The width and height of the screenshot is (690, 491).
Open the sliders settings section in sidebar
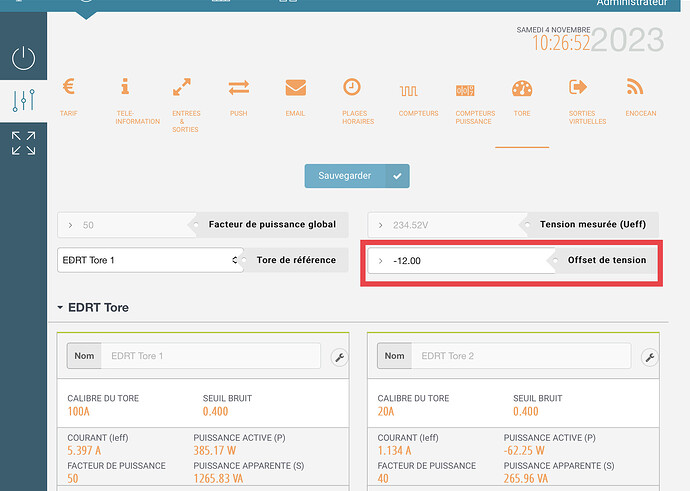23,101
